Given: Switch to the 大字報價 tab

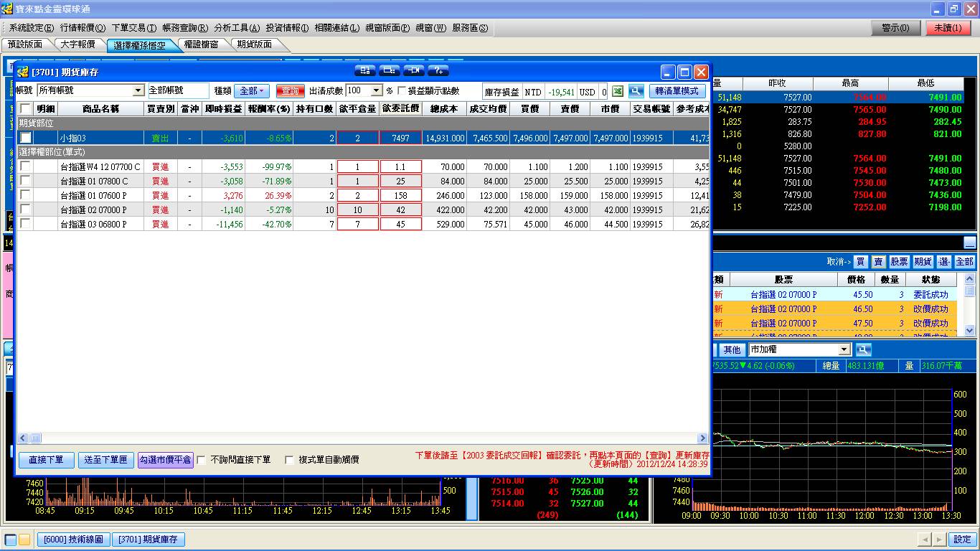Looking at the screenshot, I should click(x=77, y=44).
